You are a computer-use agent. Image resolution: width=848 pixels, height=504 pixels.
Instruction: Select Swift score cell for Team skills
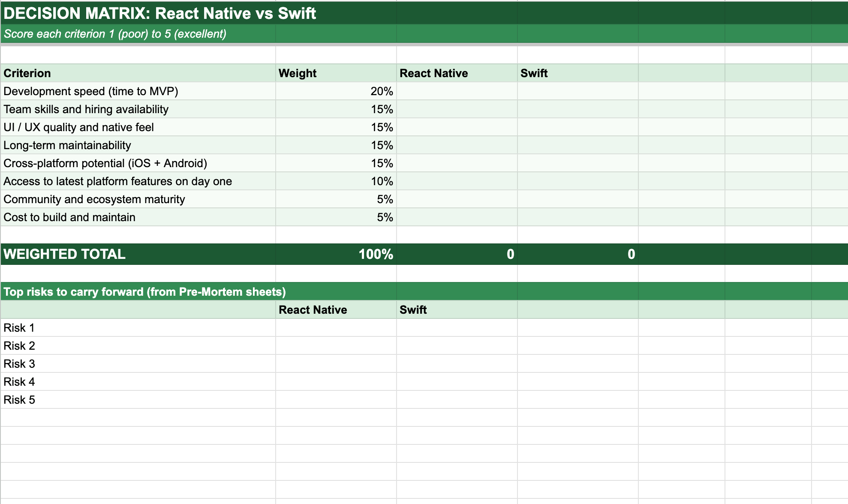578,109
